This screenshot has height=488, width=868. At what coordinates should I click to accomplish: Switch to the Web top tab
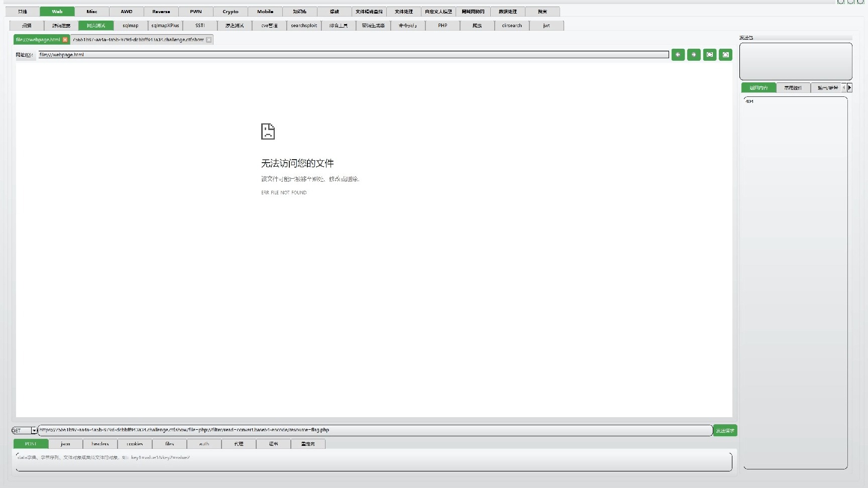click(57, 12)
